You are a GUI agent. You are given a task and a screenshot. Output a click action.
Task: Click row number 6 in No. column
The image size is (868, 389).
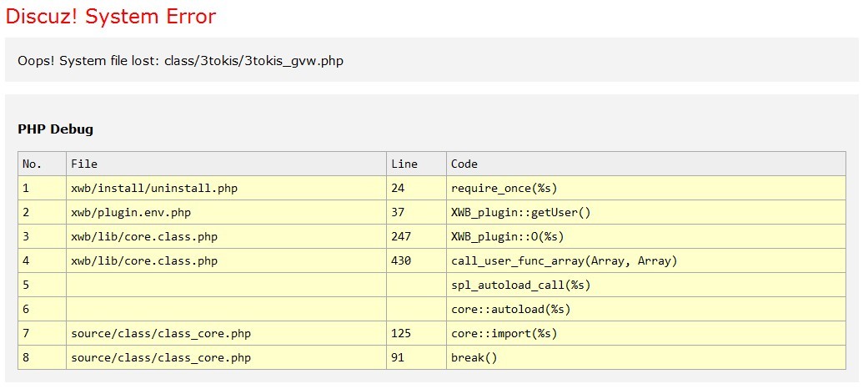point(42,309)
